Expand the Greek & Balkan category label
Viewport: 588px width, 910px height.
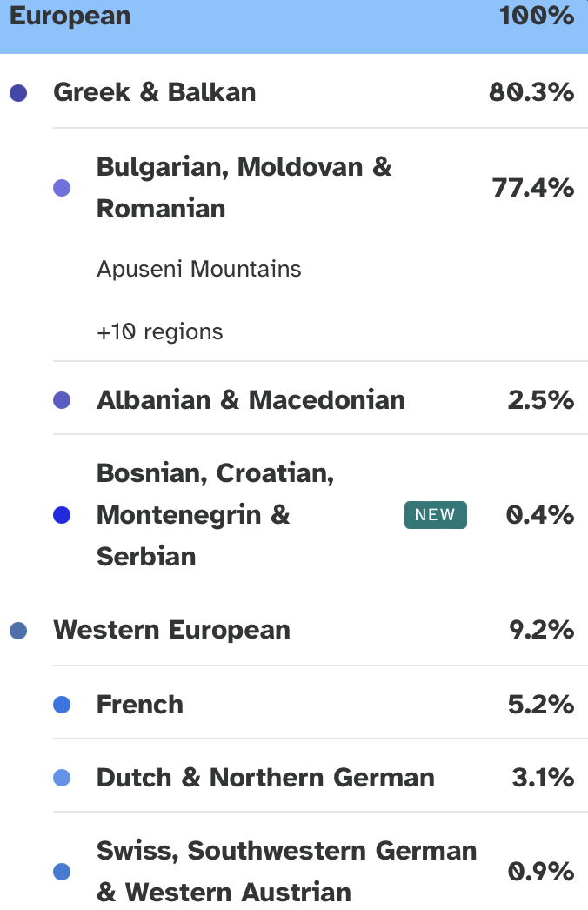155,92
